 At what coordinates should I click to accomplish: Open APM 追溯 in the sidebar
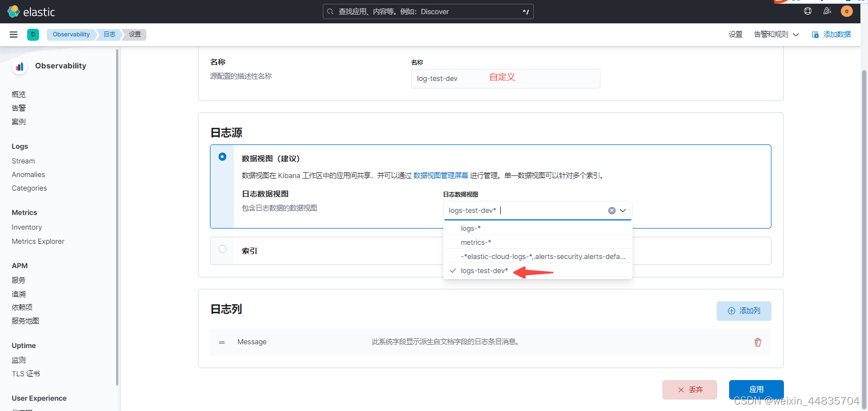[18, 294]
